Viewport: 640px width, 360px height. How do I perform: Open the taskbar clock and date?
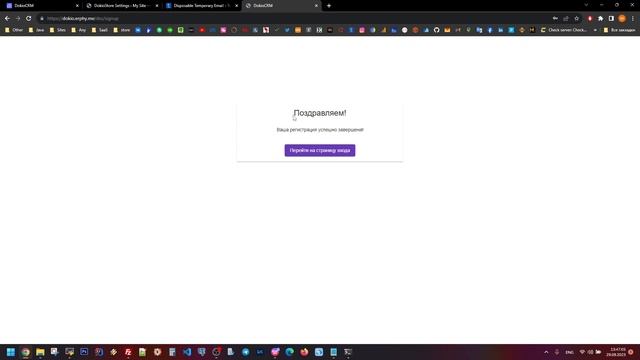(x=616, y=352)
